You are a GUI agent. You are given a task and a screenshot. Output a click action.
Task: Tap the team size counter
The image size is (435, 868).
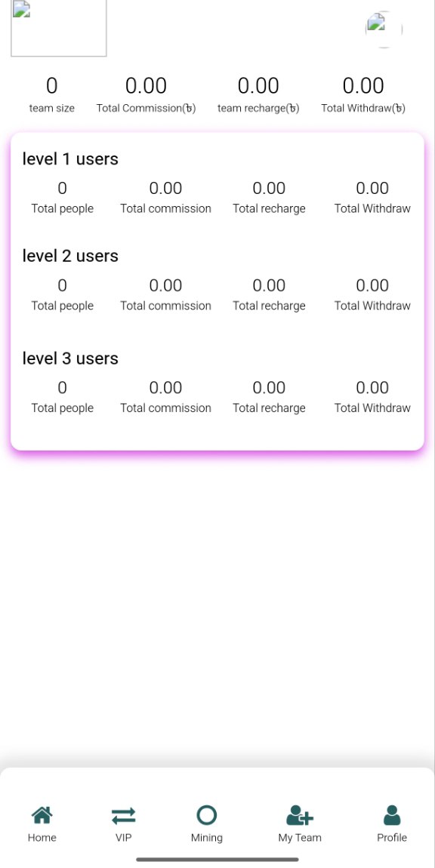(51, 94)
